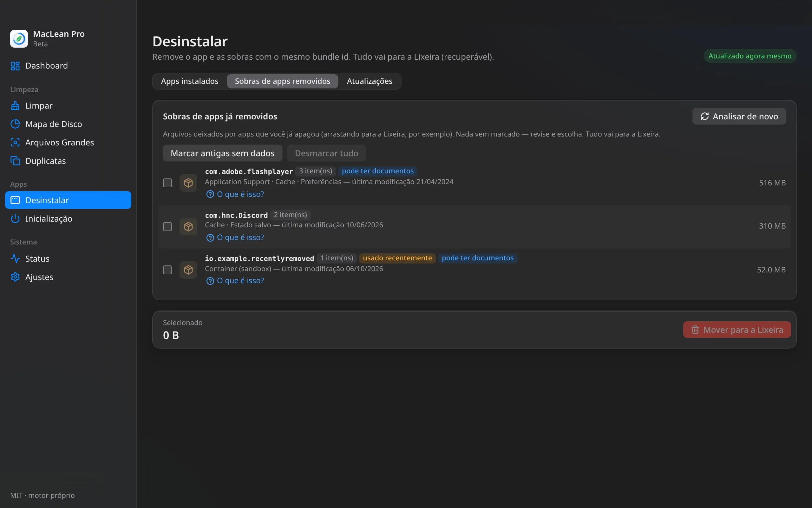Click the Desmarcar tudo button
The image size is (812, 508).
[x=326, y=153]
